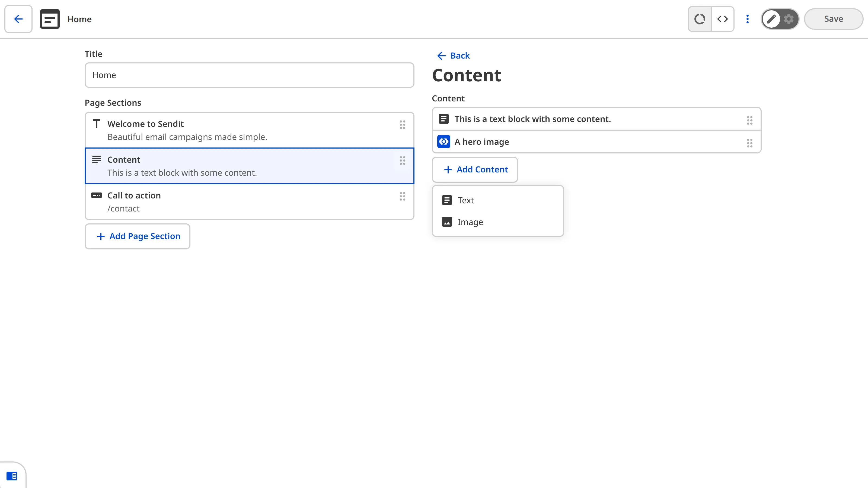Choose Image from Add Content menu
The height and width of the screenshot is (488, 868).
pyautogui.click(x=498, y=222)
